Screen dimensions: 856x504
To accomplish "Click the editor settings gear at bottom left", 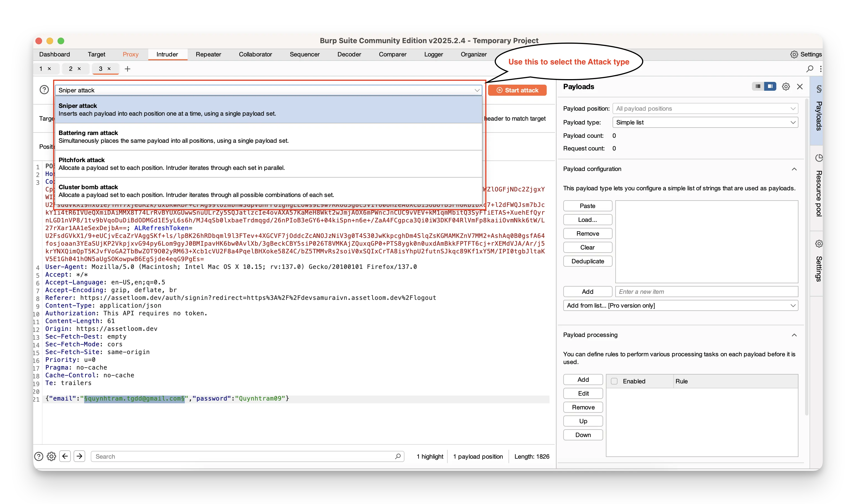I will pyautogui.click(x=51, y=456).
